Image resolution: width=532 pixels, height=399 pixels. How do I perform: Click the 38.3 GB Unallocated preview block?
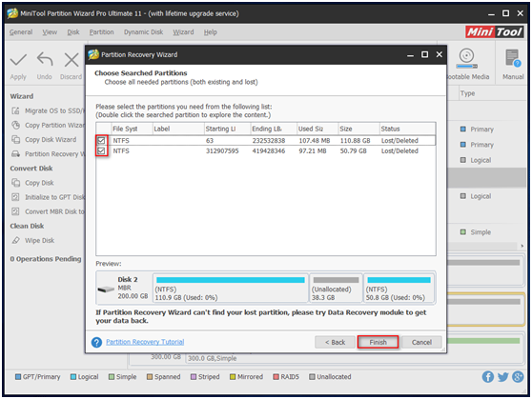tap(336, 289)
